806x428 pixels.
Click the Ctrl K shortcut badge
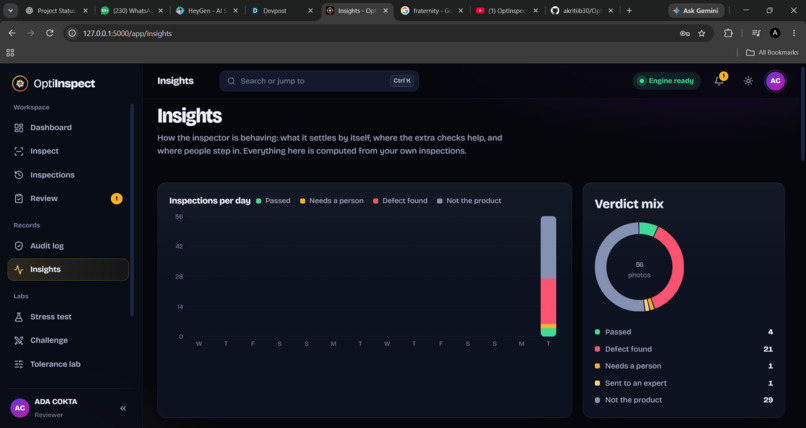(x=402, y=81)
